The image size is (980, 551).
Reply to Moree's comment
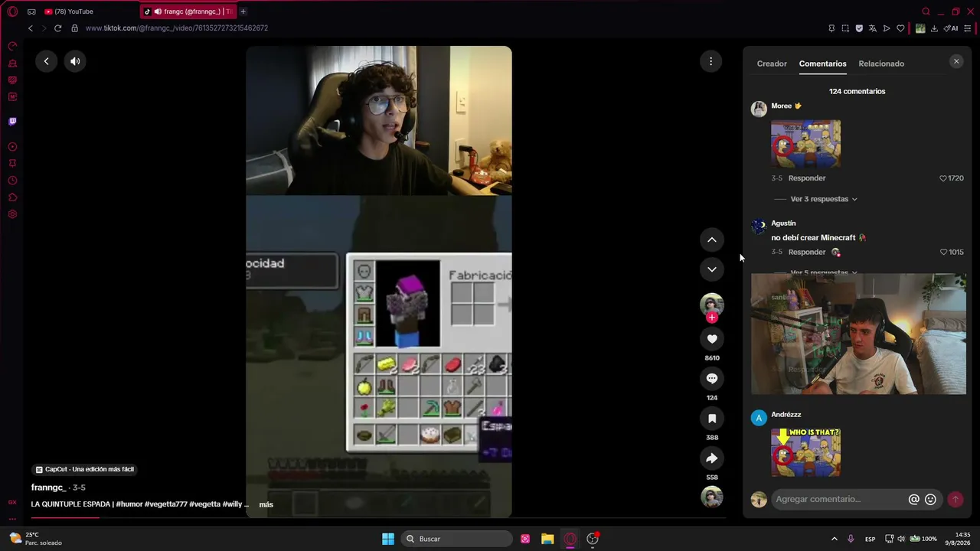(x=807, y=178)
